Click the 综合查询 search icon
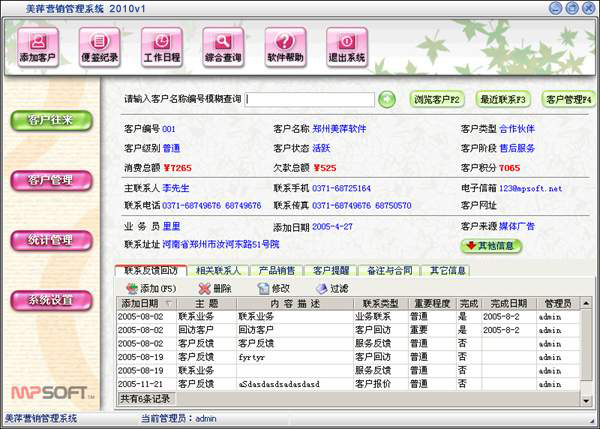This screenshot has width=600, height=429. pyautogui.click(x=223, y=45)
